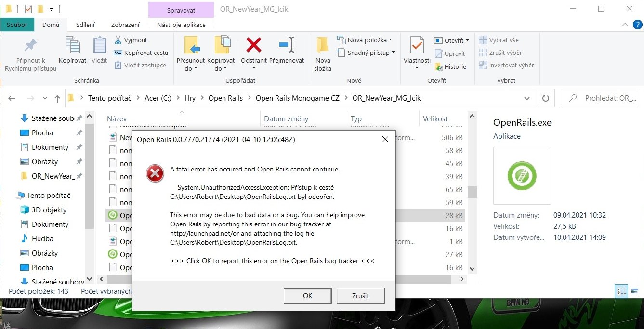
Task: Click the Upravit edit command
Action: 450,53
